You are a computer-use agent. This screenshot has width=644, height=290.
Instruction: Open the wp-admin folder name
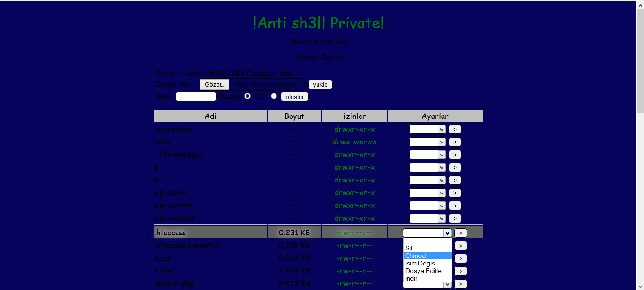(x=171, y=193)
